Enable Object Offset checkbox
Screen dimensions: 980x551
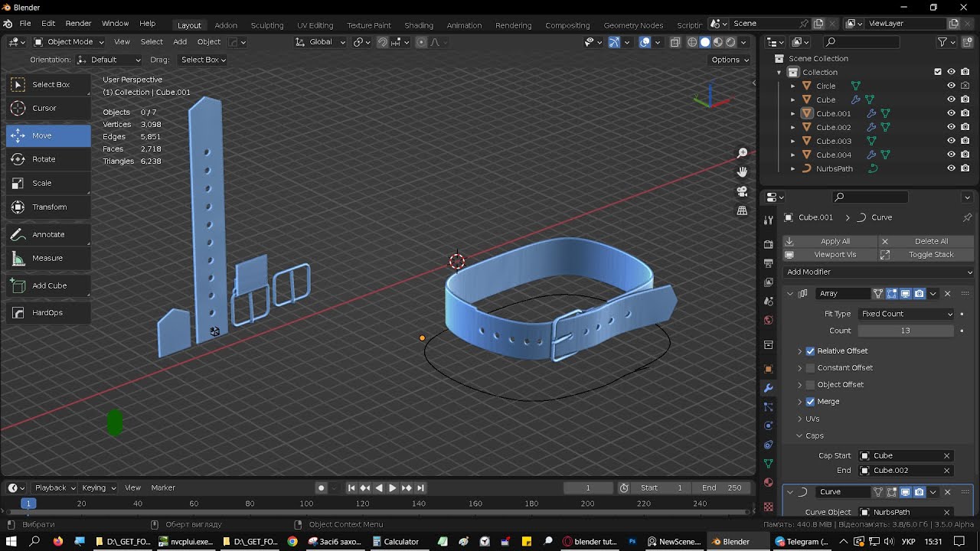(x=811, y=384)
